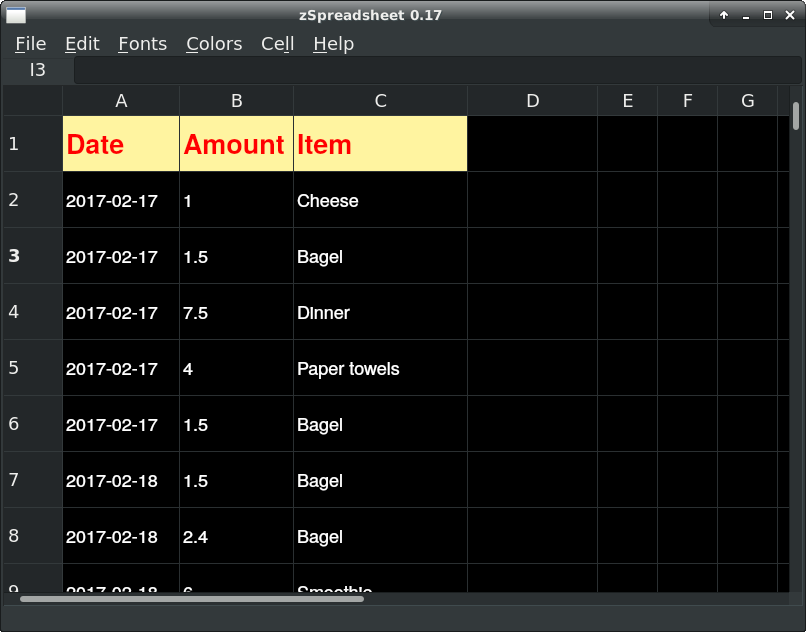Open the Help menu
The image size is (806, 632).
[x=333, y=44]
